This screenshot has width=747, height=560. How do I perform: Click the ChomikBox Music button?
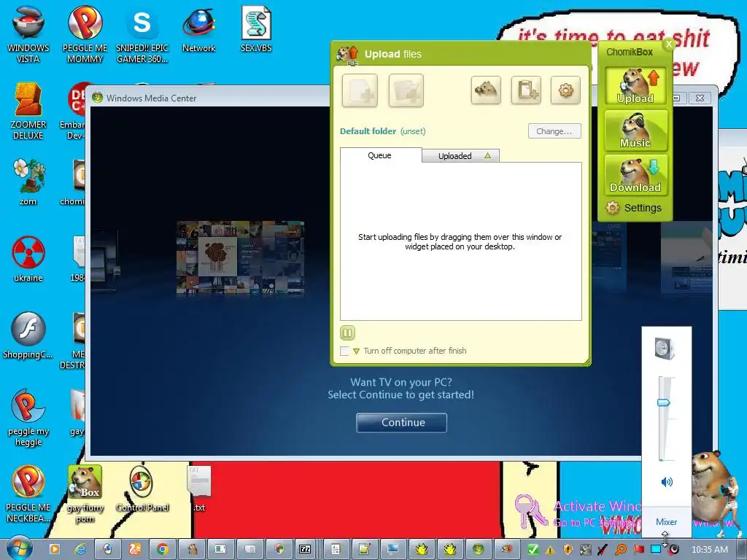[635, 131]
